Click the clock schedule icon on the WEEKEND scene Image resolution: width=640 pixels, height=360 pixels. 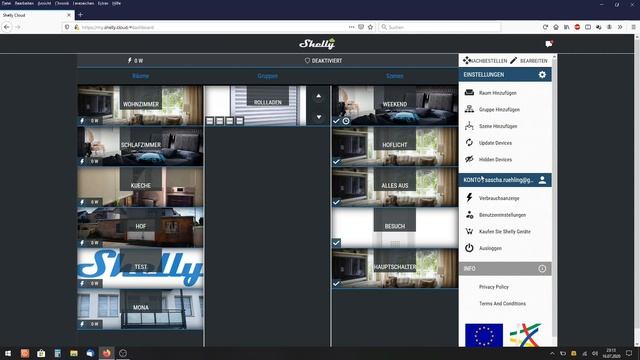[346, 121]
